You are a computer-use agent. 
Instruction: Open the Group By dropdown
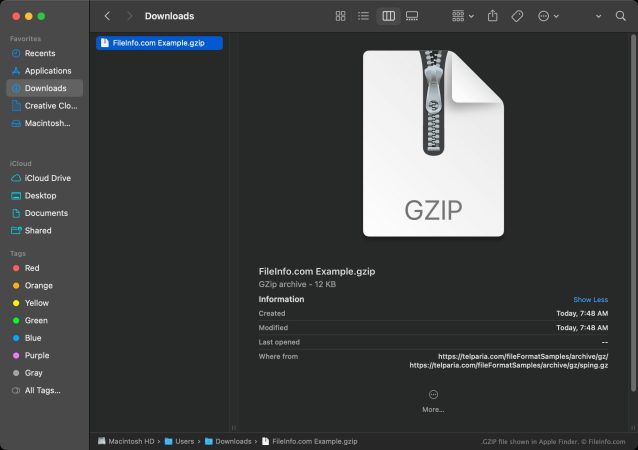pyautogui.click(x=463, y=16)
